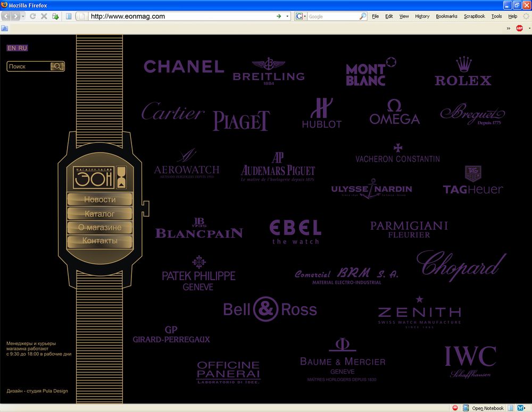This screenshot has height=412, width=532.
Task: Click the Open Notebook status bar button
Action: click(487, 408)
